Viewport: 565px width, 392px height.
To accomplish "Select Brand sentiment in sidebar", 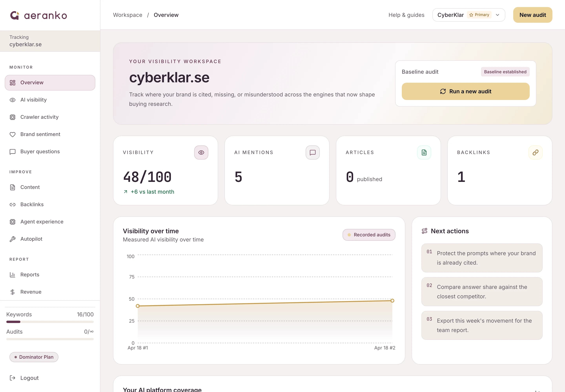I will (x=50, y=134).
